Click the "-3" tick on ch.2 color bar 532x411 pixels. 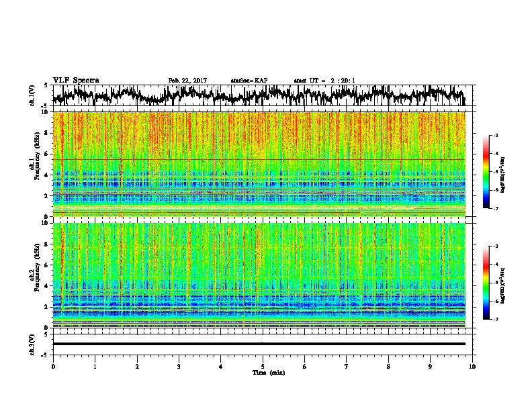[x=496, y=246]
